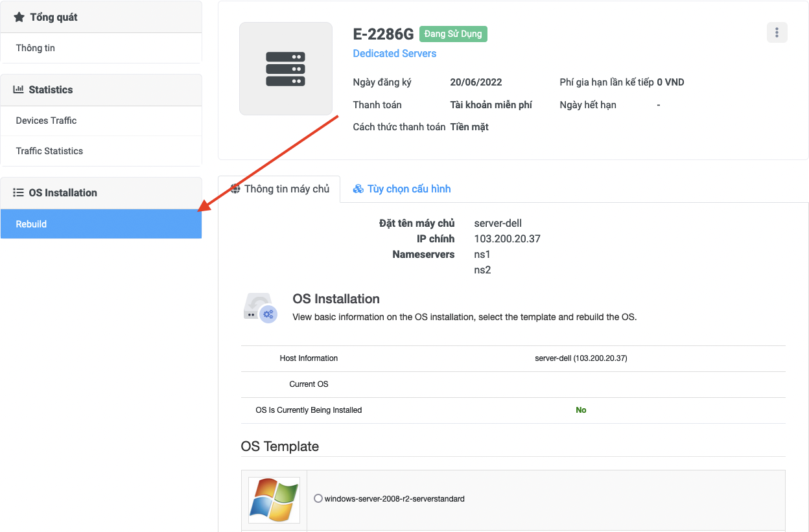Click the Current OS row label
This screenshot has width=809, height=532.
[x=309, y=384]
